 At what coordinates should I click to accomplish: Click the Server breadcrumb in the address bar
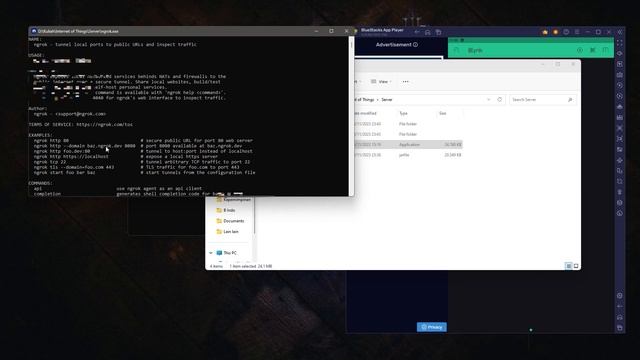coord(387,100)
